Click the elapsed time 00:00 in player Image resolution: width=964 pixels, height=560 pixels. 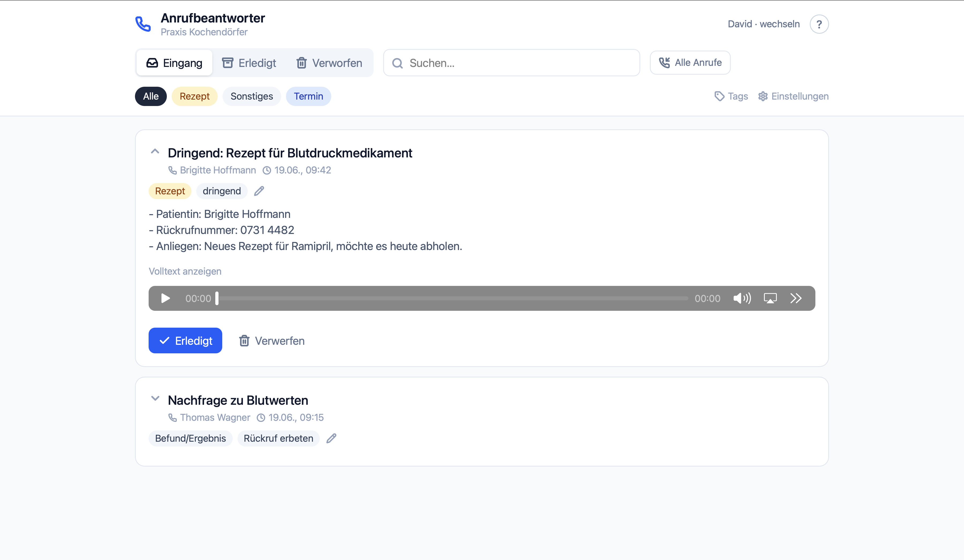[x=198, y=298]
